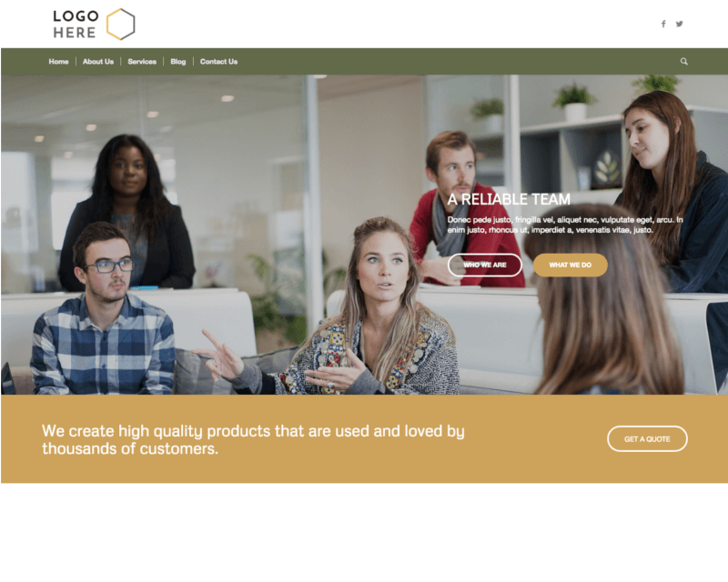Click the LOGO HERE text
Screen dimensions: 728x582
(76, 25)
